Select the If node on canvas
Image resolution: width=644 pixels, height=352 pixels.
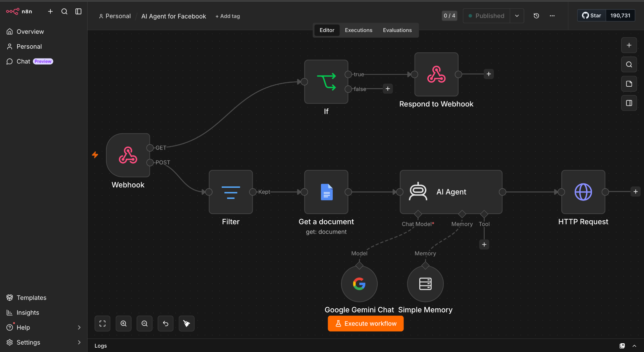point(326,82)
